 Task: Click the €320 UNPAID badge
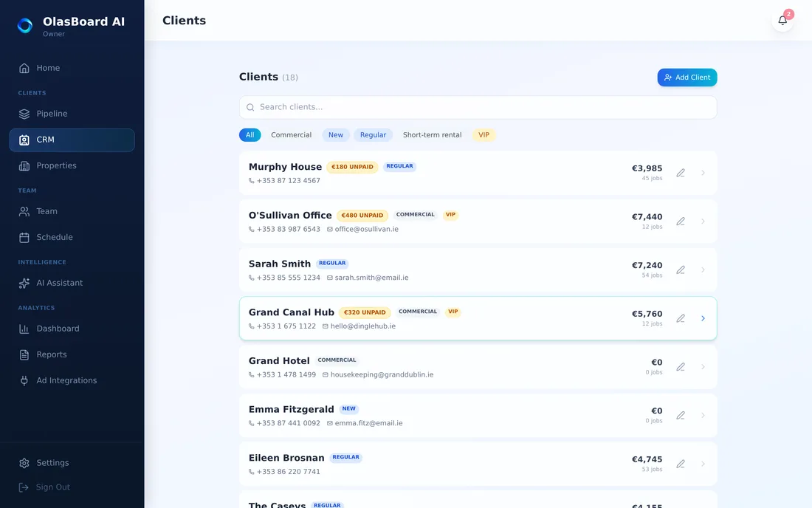[x=365, y=312]
